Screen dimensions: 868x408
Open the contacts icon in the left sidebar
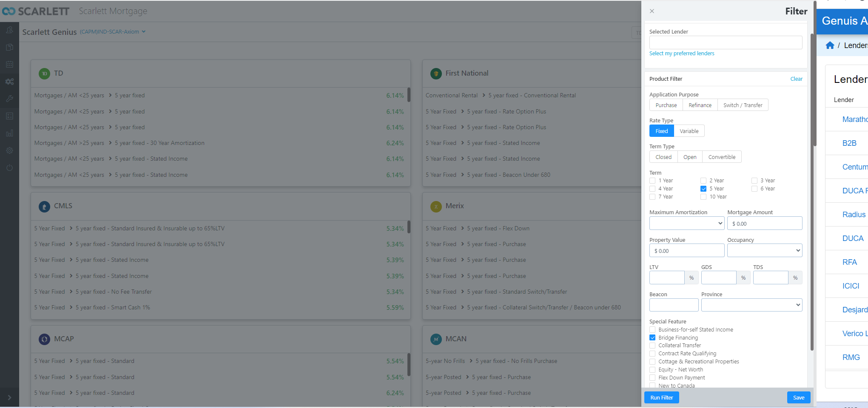(9, 30)
